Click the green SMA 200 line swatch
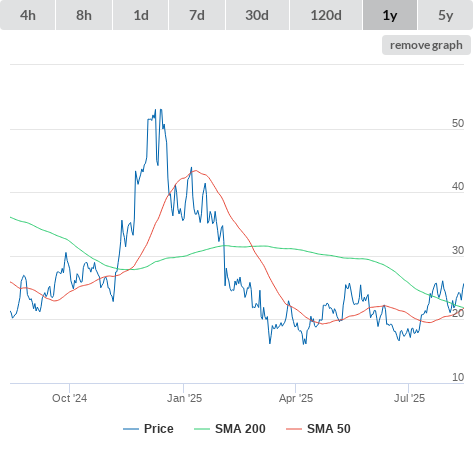Viewport: 474px width, 455px height. pos(202,429)
